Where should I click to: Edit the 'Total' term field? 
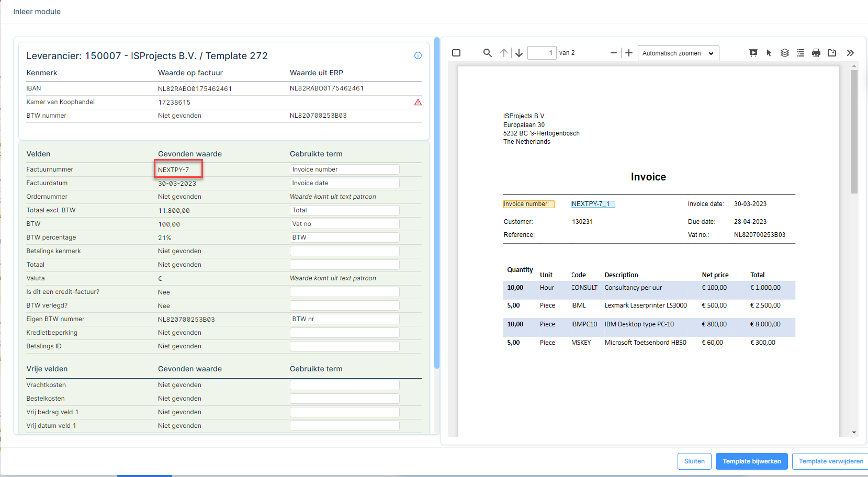point(344,210)
